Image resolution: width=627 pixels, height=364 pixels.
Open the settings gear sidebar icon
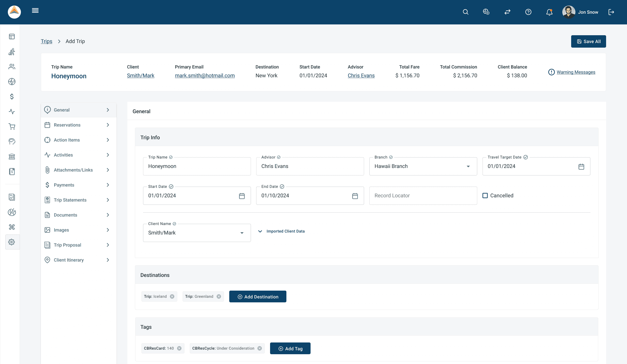coord(12,242)
